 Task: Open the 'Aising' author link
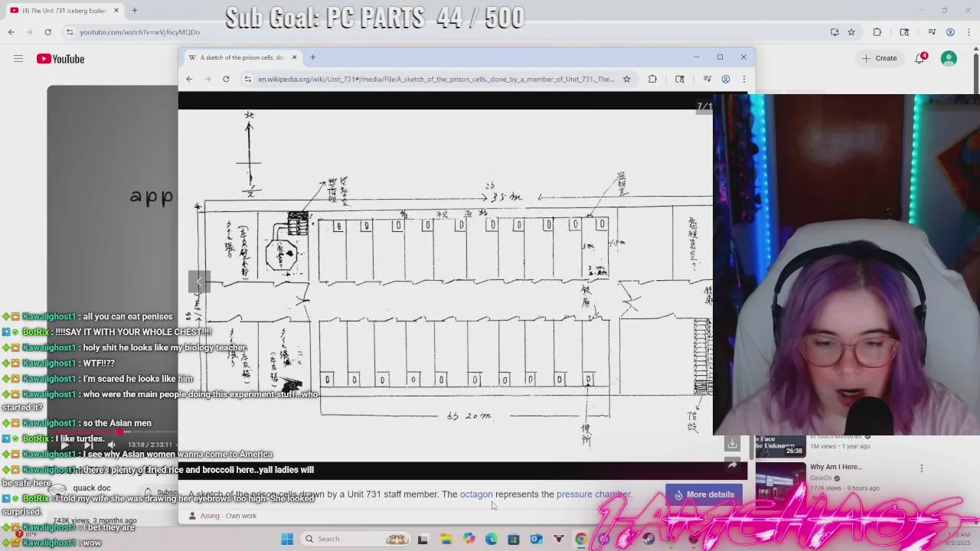tap(210, 516)
